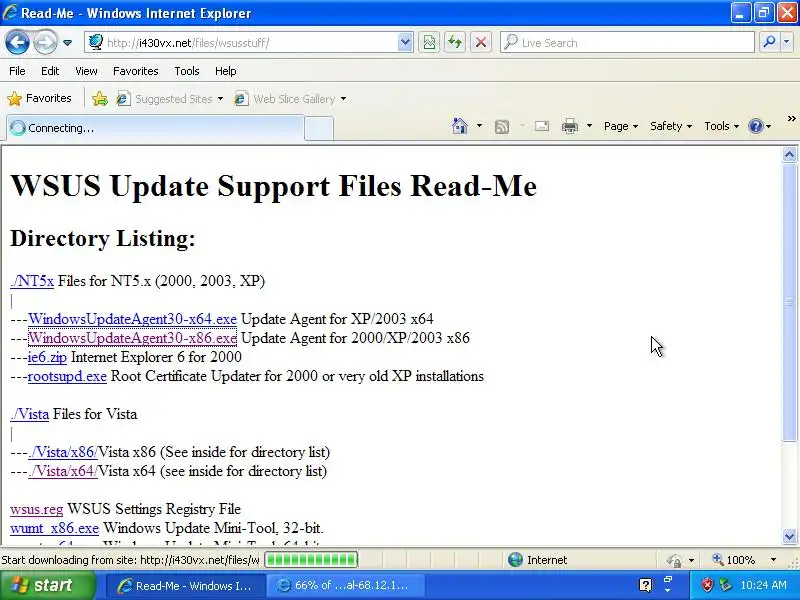Open the search provider dropdown
The image size is (800, 600).
(787, 43)
